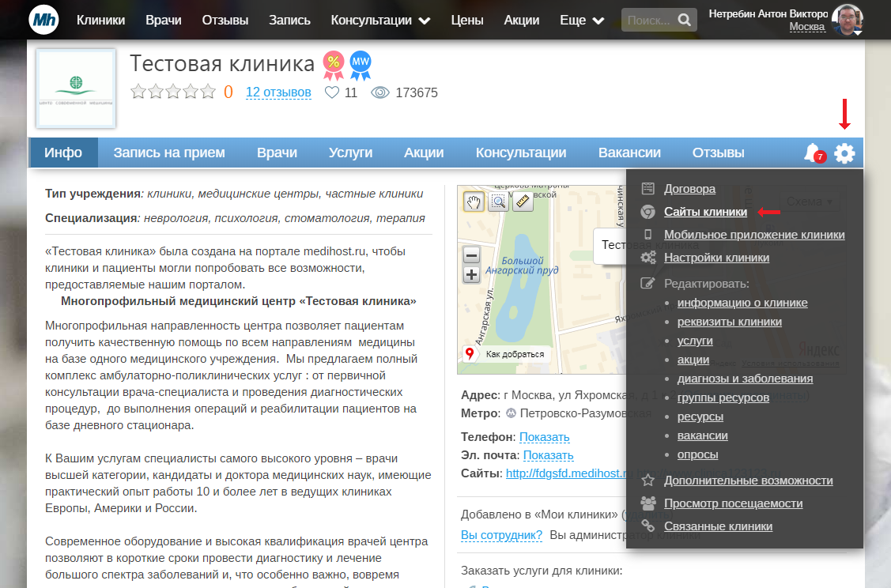891x588 pixels.
Task: Switch to the Инфо tab
Action: tap(63, 153)
